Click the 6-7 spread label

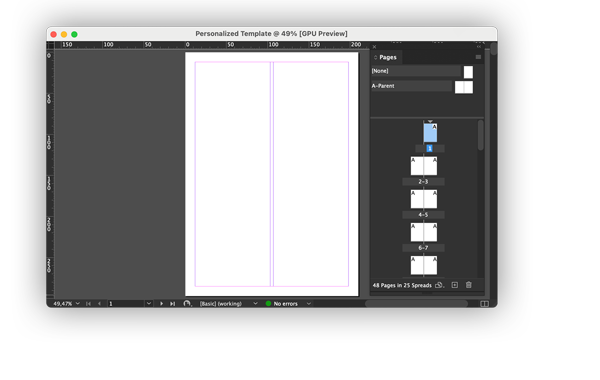[x=423, y=248]
